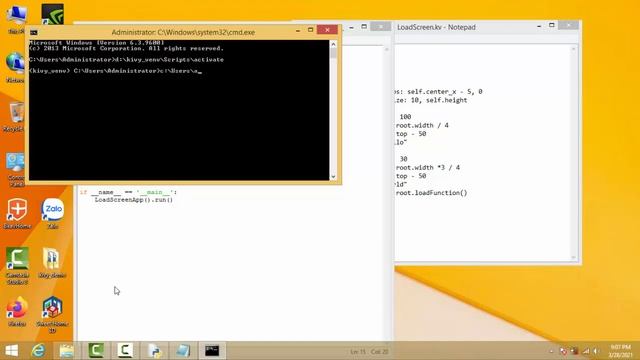Viewport: 640px width, 360px height.
Task: Click the "if __name__ == '__main__':" line
Action: [128, 192]
